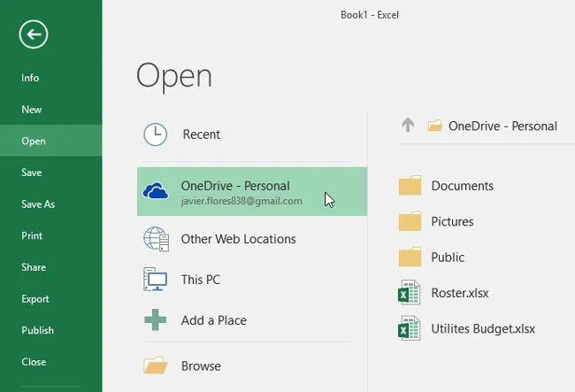Choose Save in the sidebar

32,173
